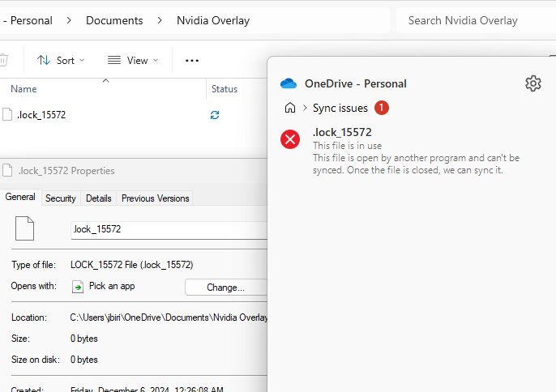556x392 pixels.
Task: Click the OneDrive cloud logo
Action: pyautogui.click(x=289, y=83)
